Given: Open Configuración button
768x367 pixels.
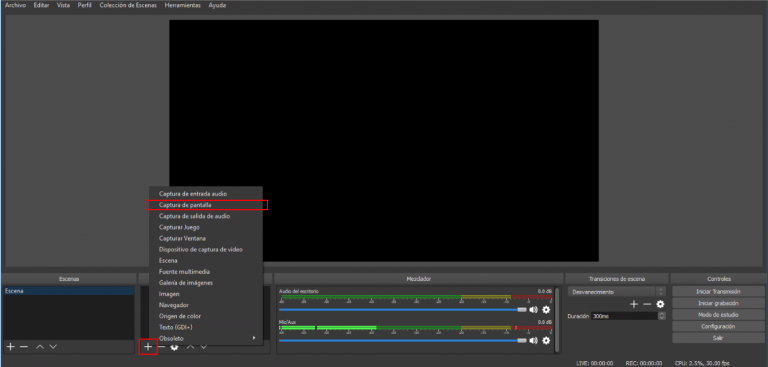Looking at the screenshot, I should tap(718, 326).
